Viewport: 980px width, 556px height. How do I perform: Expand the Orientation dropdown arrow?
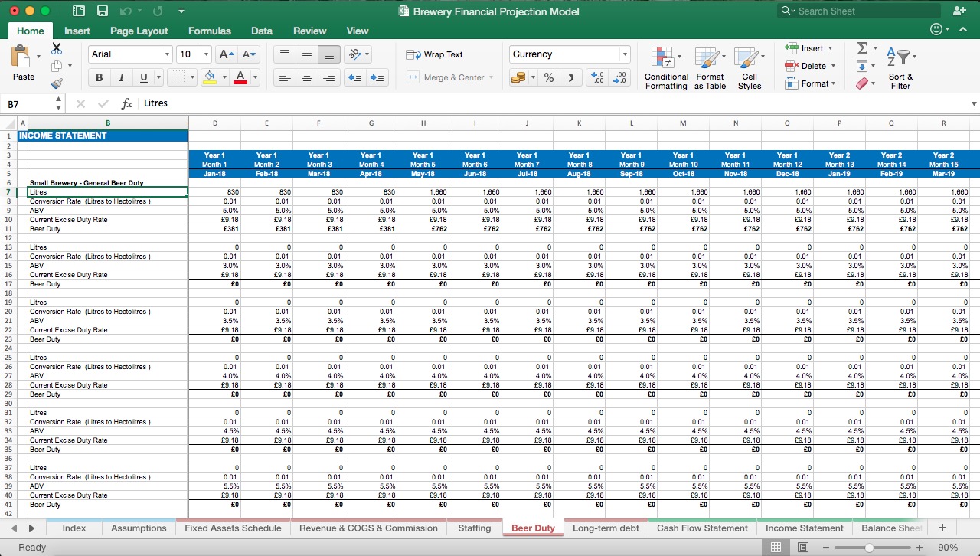(367, 54)
